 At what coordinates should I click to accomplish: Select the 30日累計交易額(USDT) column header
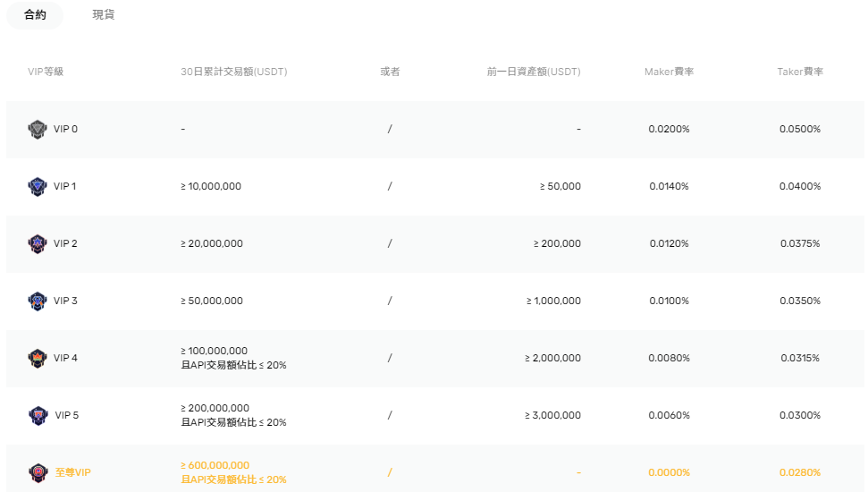pos(233,72)
